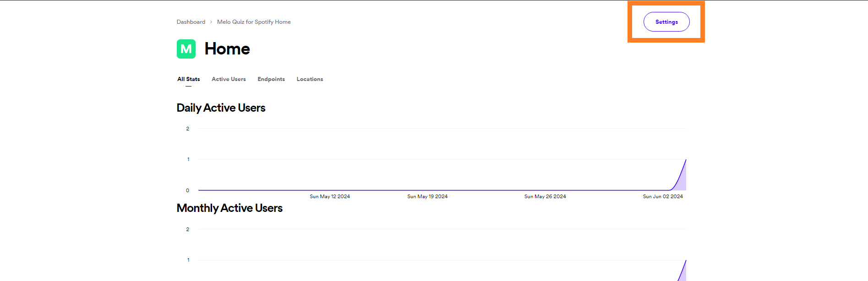The width and height of the screenshot is (868, 281).
Task: Switch to the Active Users tab
Action: tap(229, 79)
